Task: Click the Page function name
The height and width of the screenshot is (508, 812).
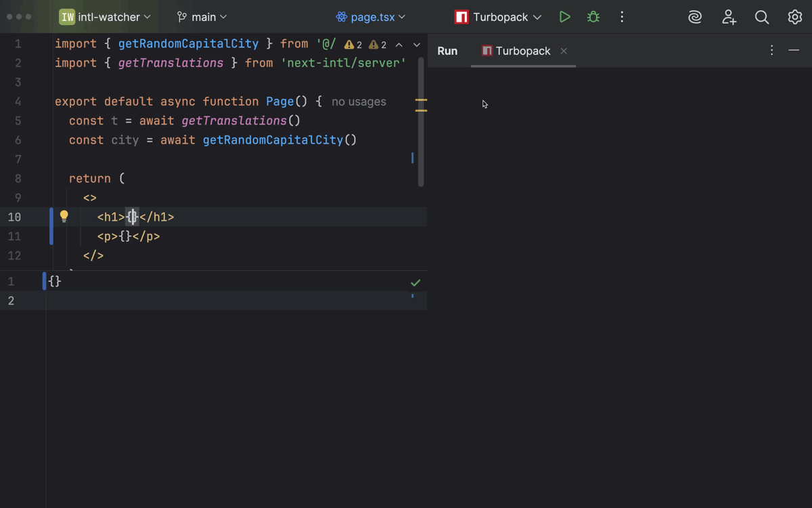Action: click(x=279, y=102)
